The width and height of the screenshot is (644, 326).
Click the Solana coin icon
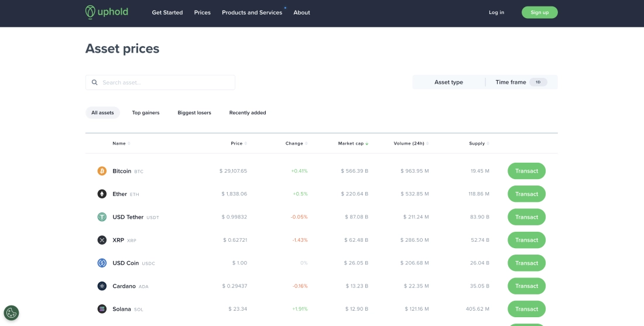pyautogui.click(x=102, y=309)
